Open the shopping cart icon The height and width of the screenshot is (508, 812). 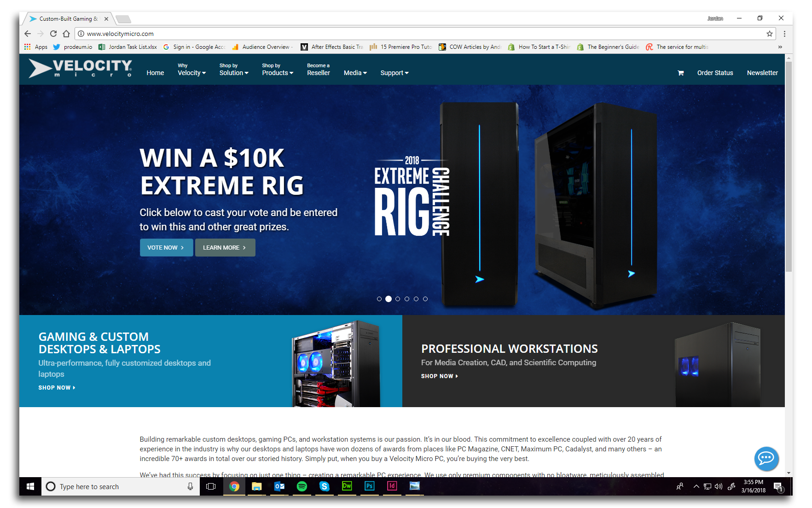681,73
